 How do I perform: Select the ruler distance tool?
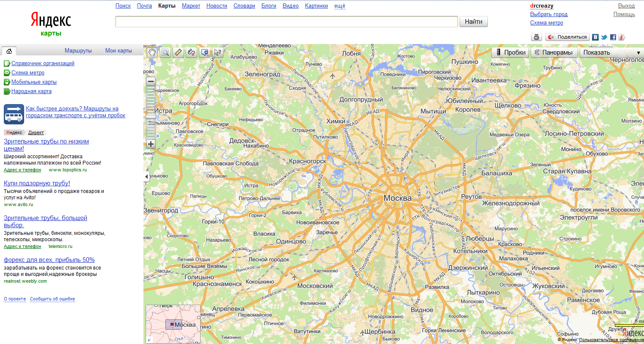point(178,52)
